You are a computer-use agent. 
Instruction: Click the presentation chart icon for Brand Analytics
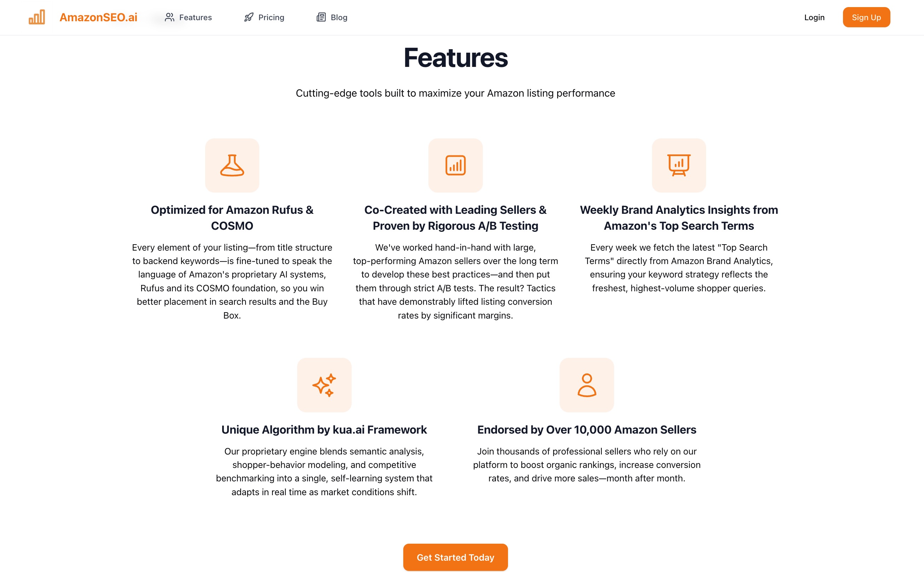(678, 165)
